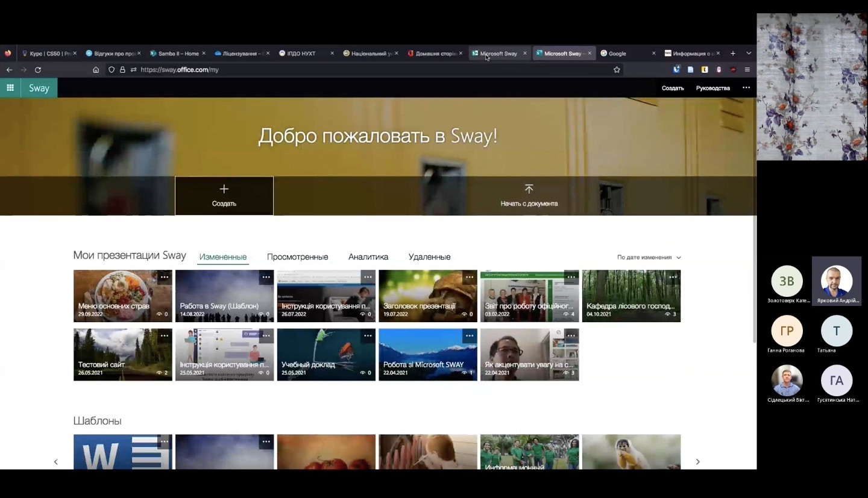868x498 pixels.
Task: Open options menu on Тестовий сайт card
Action: [x=165, y=335]
